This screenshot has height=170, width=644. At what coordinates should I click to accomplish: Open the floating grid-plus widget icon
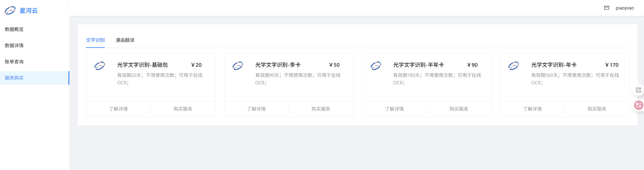(638, 90)
